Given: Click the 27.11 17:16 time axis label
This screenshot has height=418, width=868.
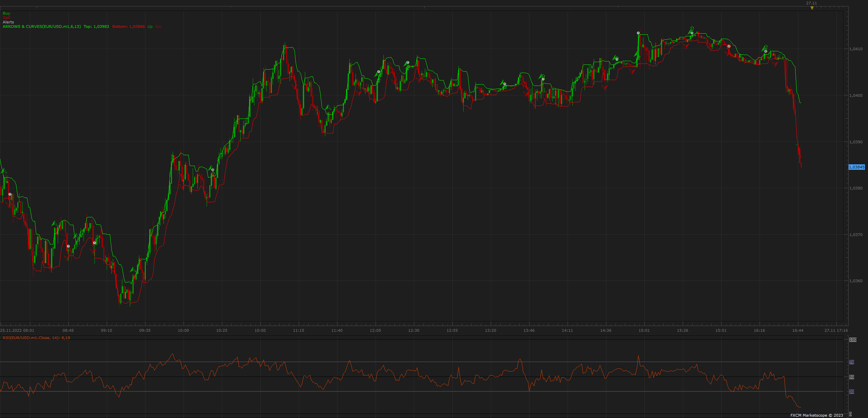Looking at the screenshot, I should (x=836, y=330).
